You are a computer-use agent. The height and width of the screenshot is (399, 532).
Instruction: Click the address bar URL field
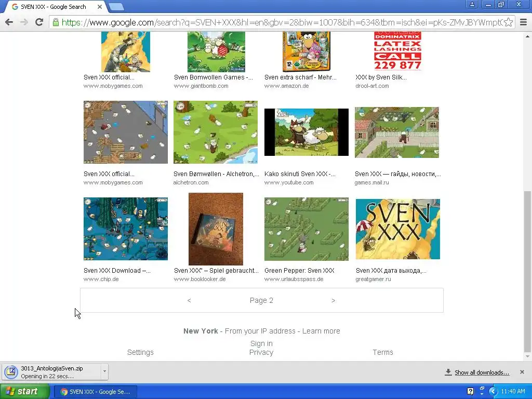click(282, 22)
